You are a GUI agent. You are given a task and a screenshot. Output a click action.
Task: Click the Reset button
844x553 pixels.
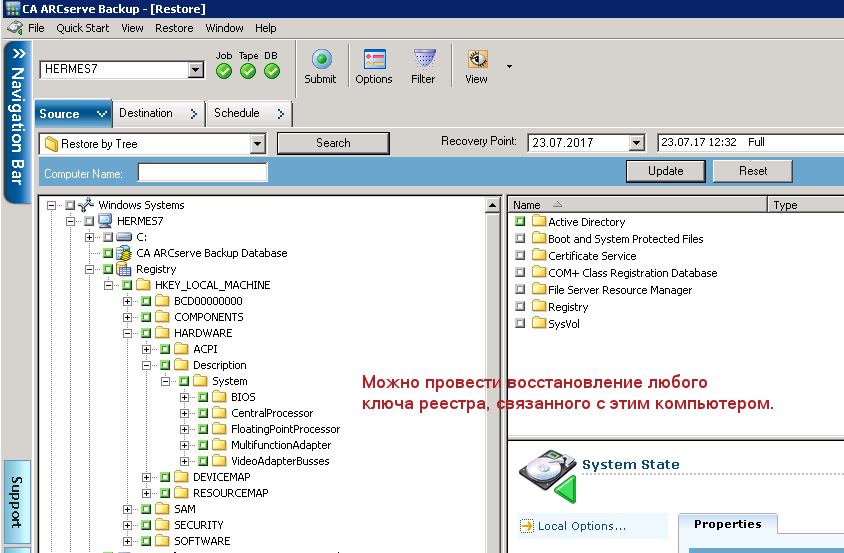coord(752,171)
